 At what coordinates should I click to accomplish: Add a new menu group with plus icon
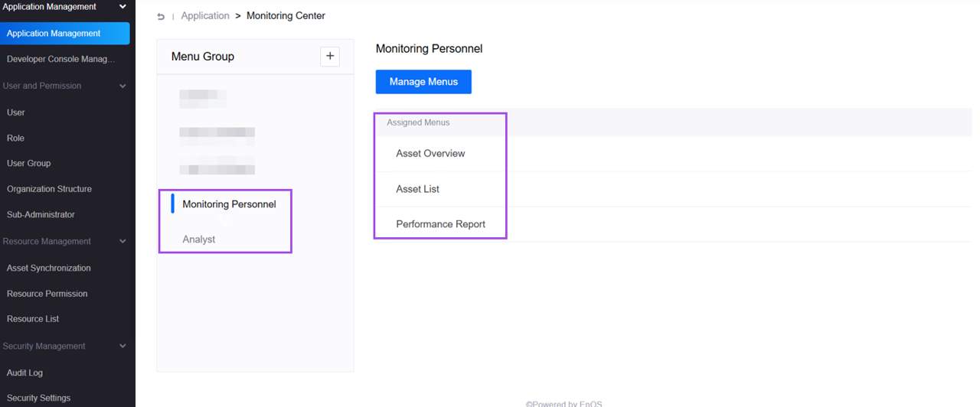(x=330, y=56)
